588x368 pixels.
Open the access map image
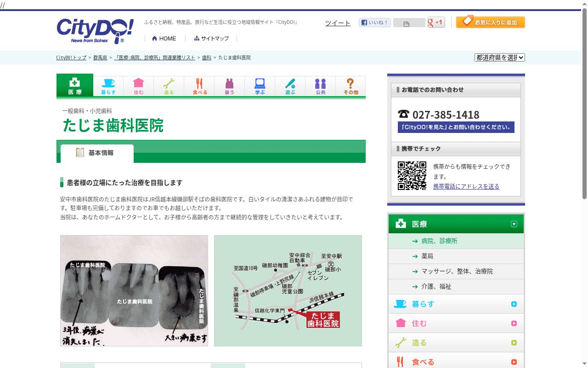[x=288, y=291]
